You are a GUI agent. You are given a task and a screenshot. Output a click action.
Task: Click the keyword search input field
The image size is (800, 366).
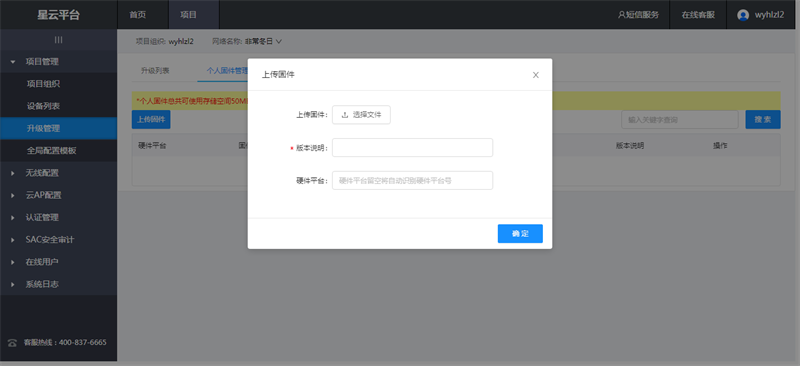coord(680,119)
